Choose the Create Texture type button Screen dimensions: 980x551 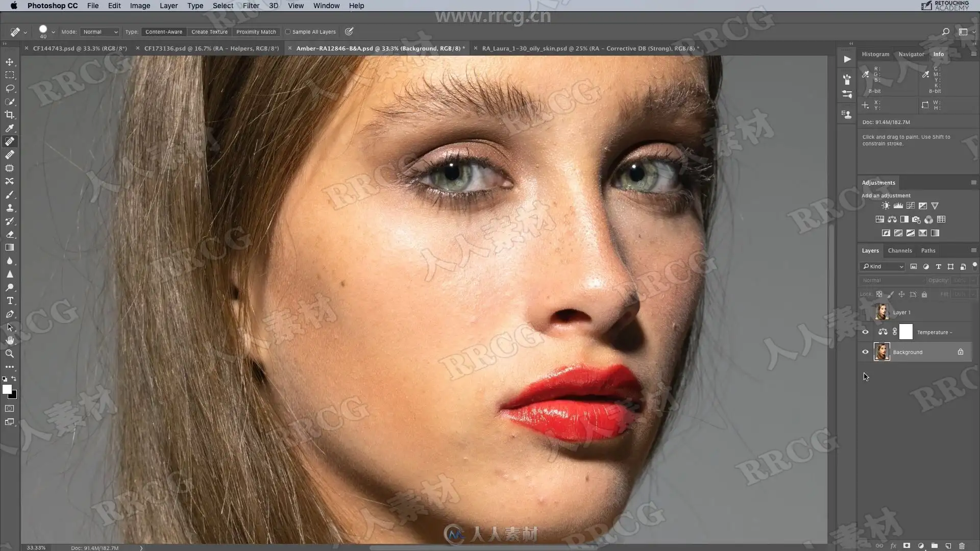tap(209, 32)
